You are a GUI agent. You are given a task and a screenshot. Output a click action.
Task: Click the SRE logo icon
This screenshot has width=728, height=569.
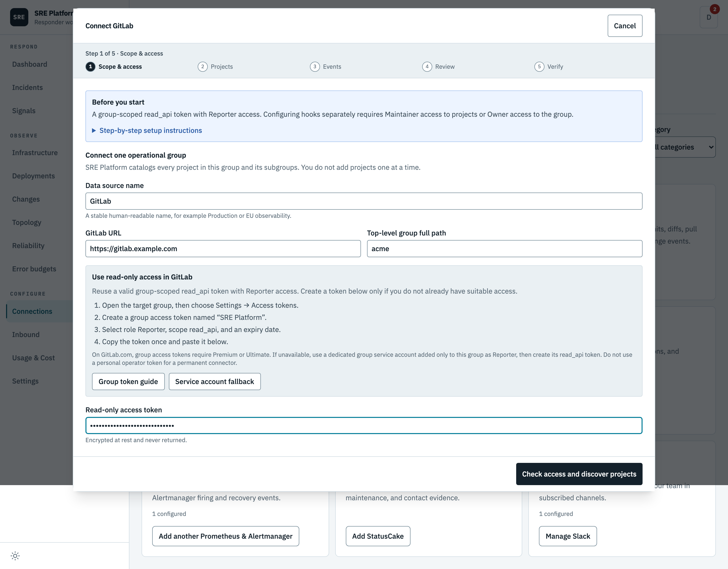pyautogui.click(x=19, y=17)
